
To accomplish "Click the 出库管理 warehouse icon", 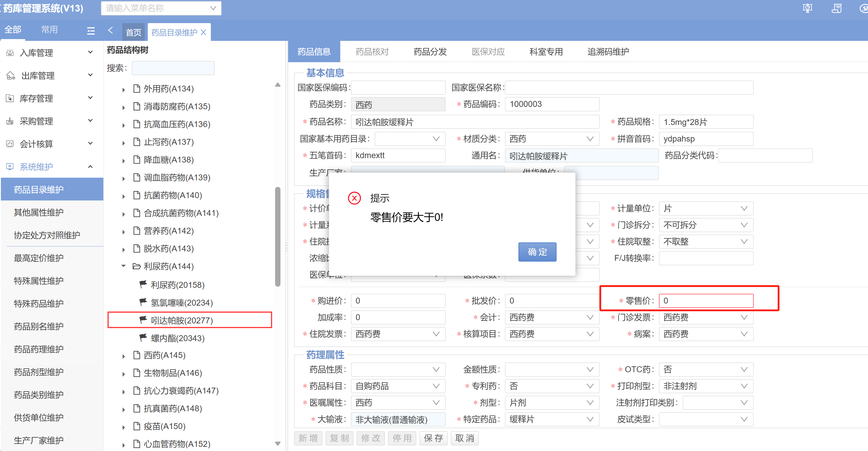I will pos(10,76).
